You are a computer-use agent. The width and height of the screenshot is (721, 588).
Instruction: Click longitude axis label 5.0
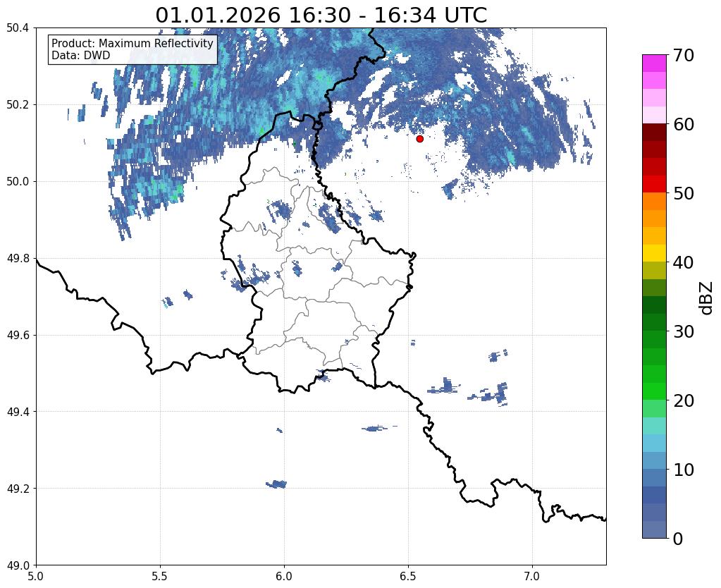(x=36, y=576)
